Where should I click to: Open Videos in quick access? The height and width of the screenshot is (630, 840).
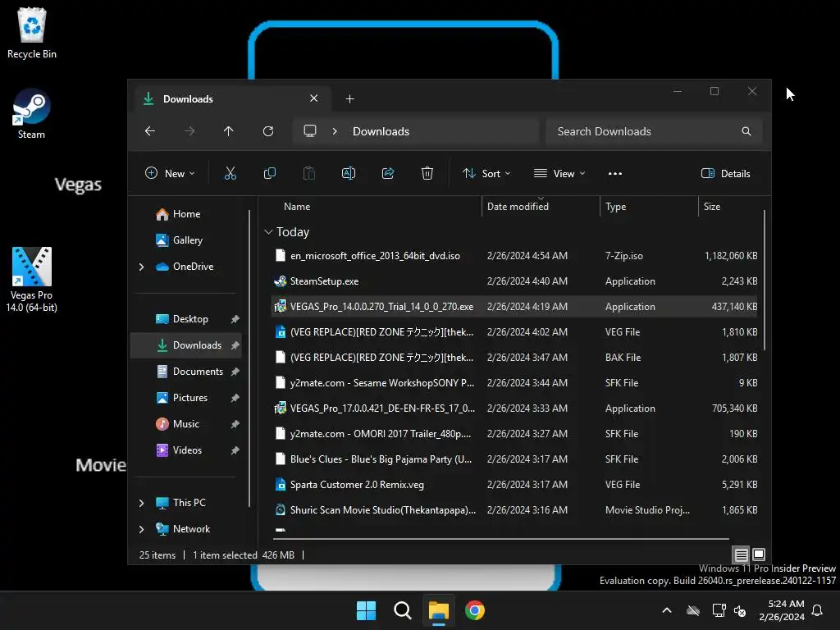pos(186,450)
